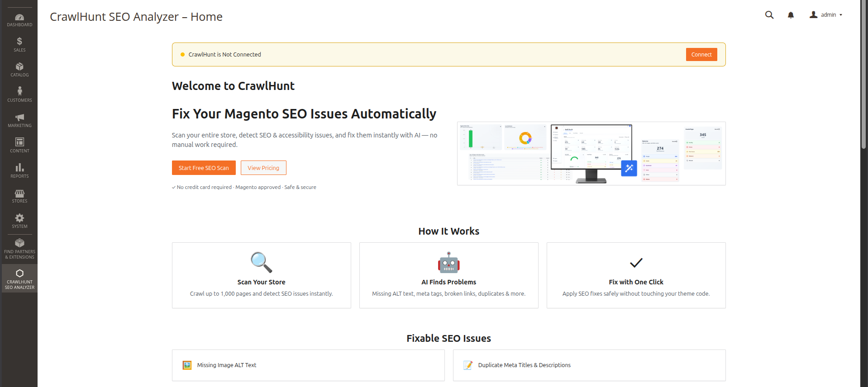Viewport: 868px width, 387px height.
Task: Open the Marketing megaphone icon
Action: 19,118
